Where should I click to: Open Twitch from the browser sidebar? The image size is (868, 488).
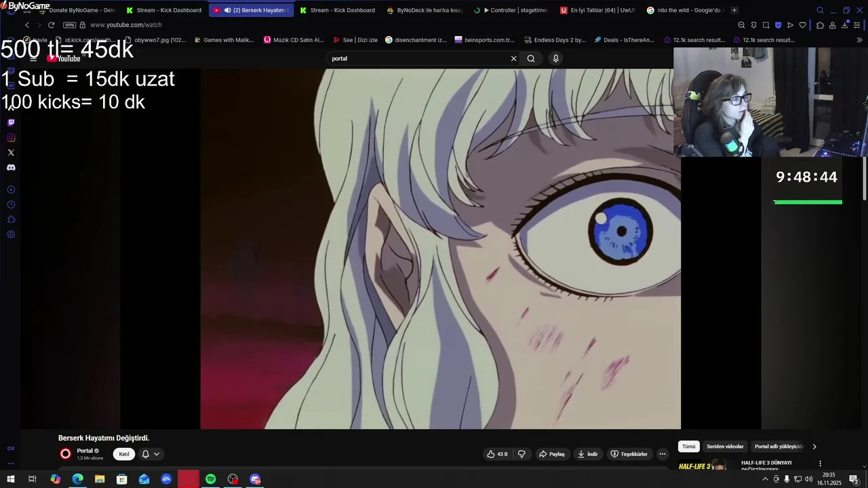tap(11, 123)
